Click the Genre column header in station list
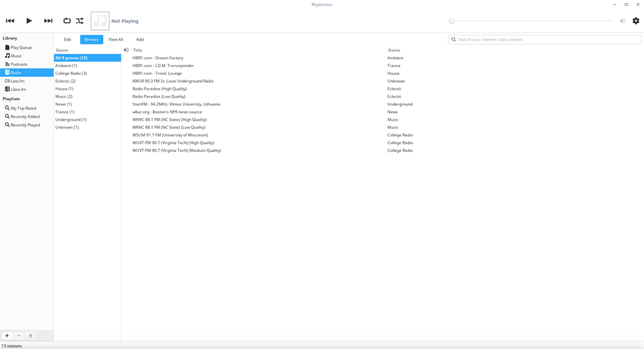The image size is (644, 349). pos(514,50)
